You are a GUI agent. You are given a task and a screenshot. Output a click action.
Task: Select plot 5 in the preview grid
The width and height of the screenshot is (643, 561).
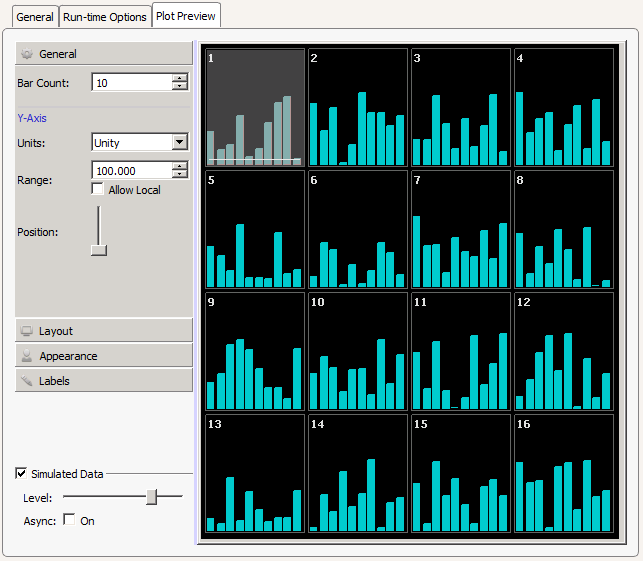(255, 229)
